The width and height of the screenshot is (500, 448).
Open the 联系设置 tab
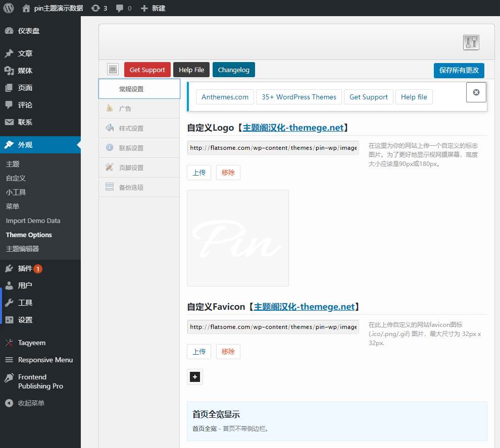tap(139, 148)
